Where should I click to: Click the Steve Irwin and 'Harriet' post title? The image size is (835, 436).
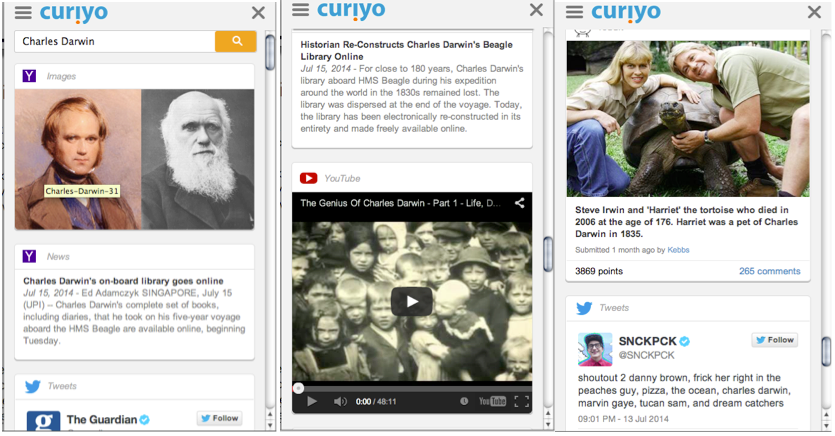pos(686,221)
